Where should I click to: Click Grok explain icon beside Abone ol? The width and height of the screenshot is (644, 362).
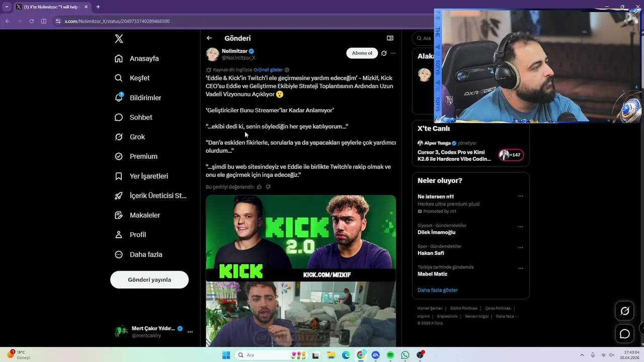pos(384,53)
